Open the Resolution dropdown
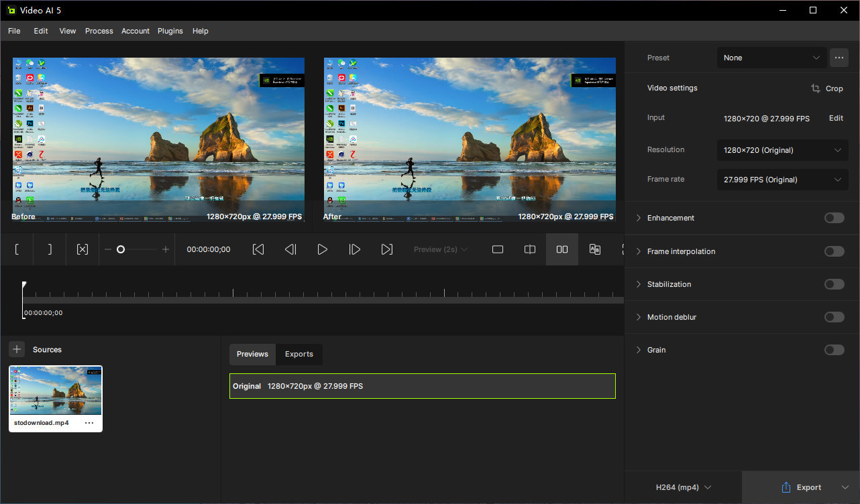Viewport: 860px width, 504px height. point(782,150)
